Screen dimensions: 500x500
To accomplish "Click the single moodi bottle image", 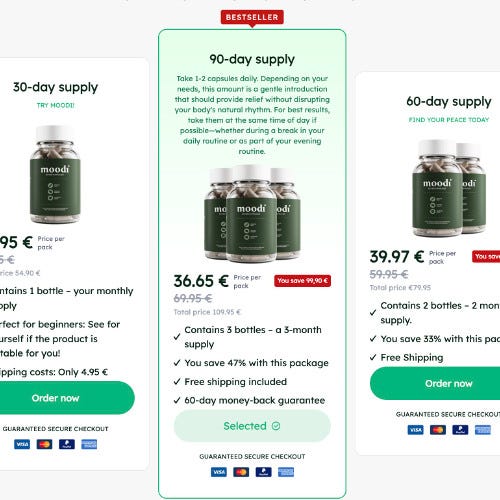I will click(55, 174).
